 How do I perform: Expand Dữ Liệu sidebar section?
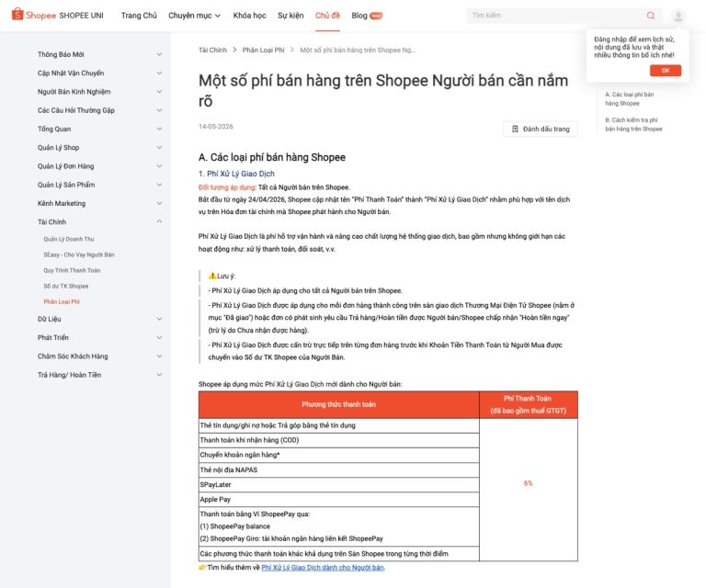click(x=99, y=319)
